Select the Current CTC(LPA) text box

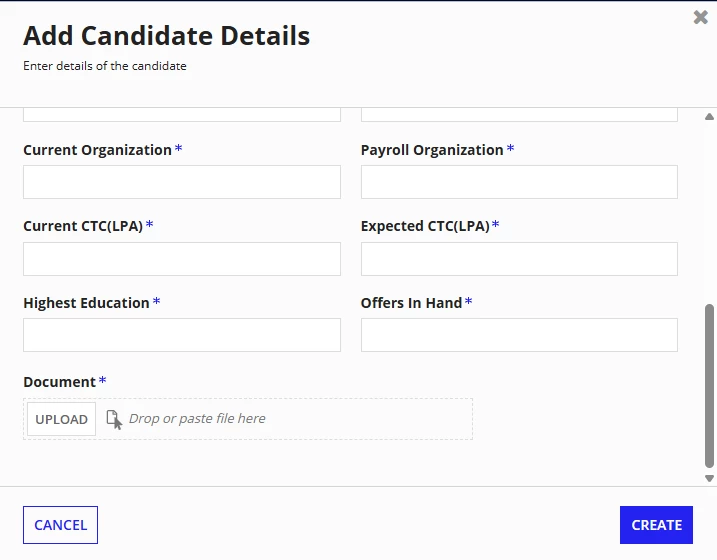click(182, 259)
